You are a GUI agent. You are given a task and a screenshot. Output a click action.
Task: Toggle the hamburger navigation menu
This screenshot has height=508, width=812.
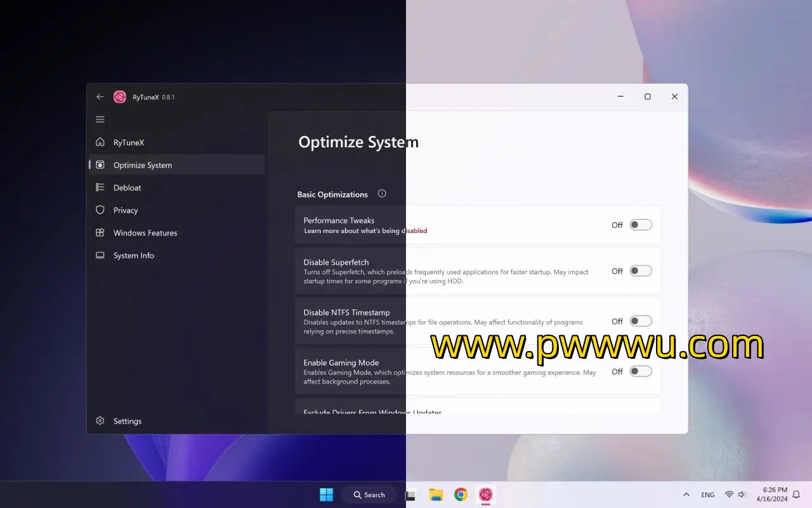click(x=100, y=119)
